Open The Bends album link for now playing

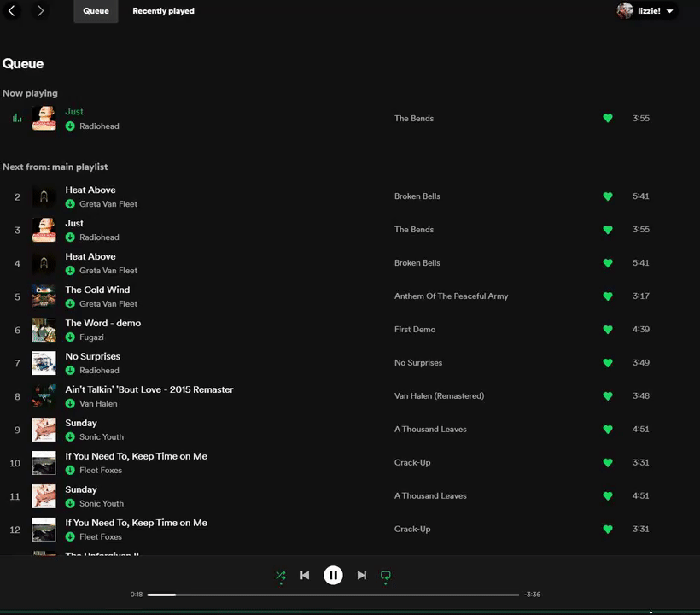click(x=414, y=119)
